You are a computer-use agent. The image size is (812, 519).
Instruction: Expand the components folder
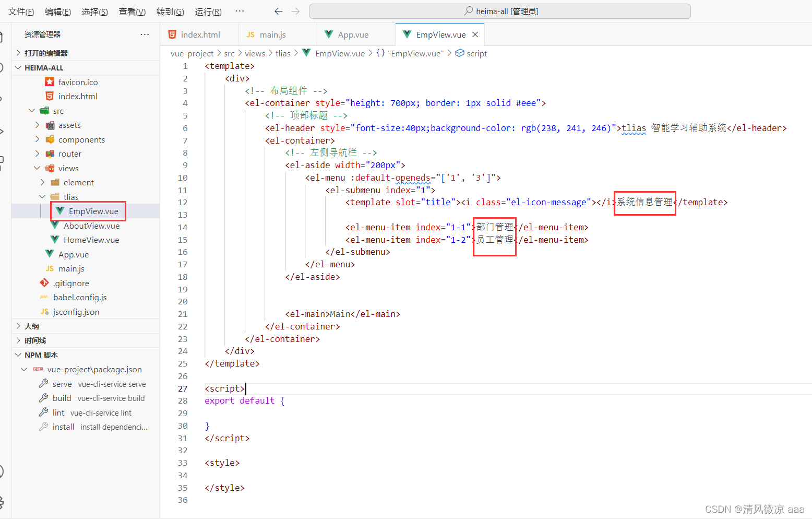[37, 139]
